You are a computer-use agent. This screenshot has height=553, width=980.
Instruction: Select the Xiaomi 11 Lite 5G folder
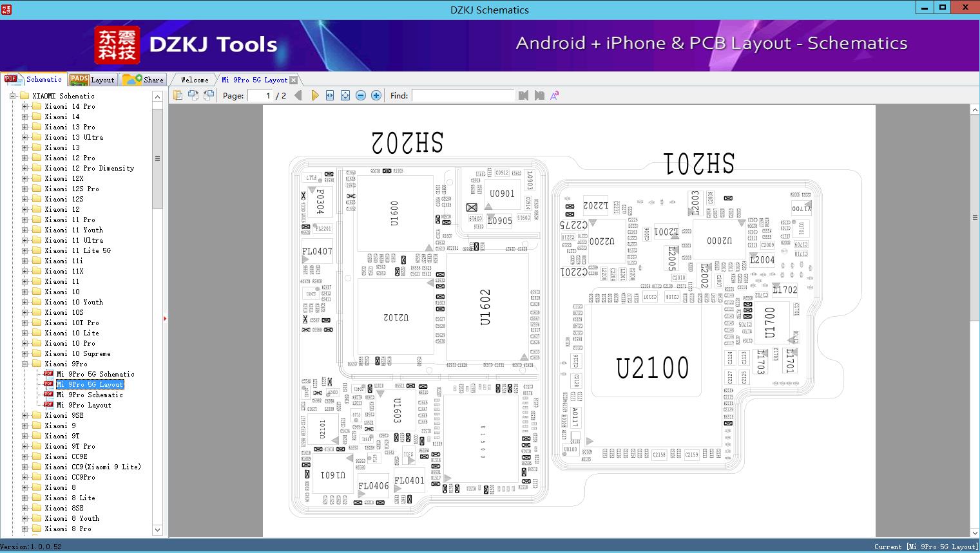point(78,250)
